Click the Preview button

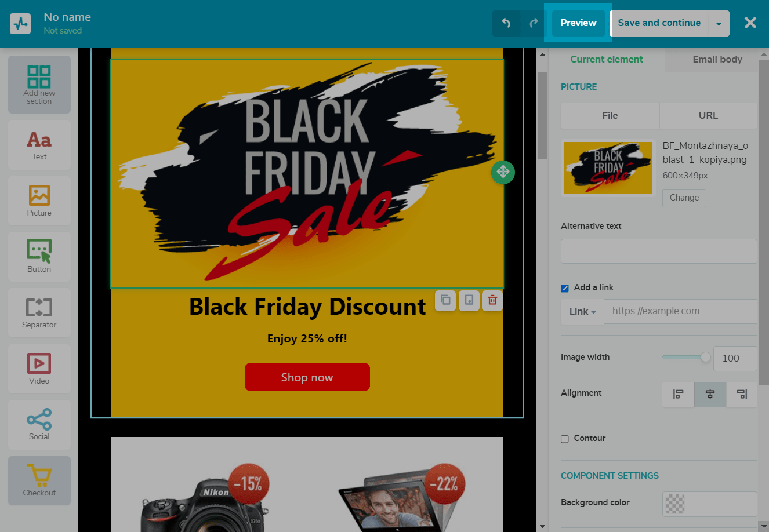[578, 23]
